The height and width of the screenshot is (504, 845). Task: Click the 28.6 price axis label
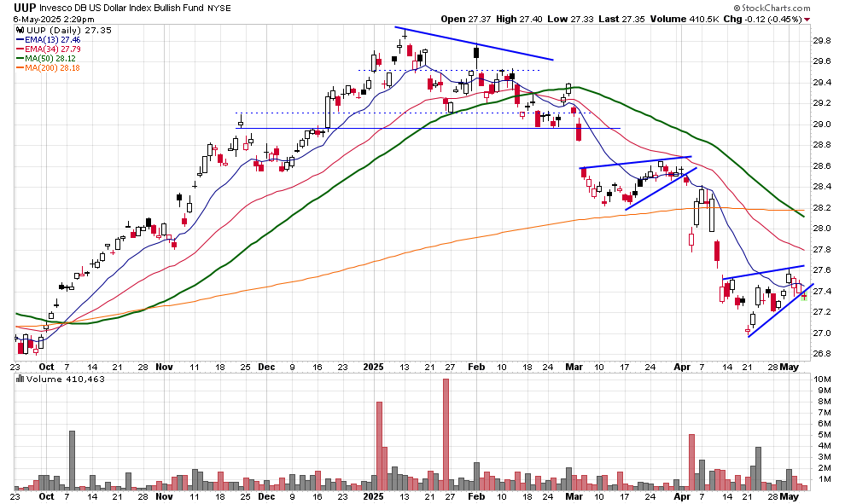821,165
